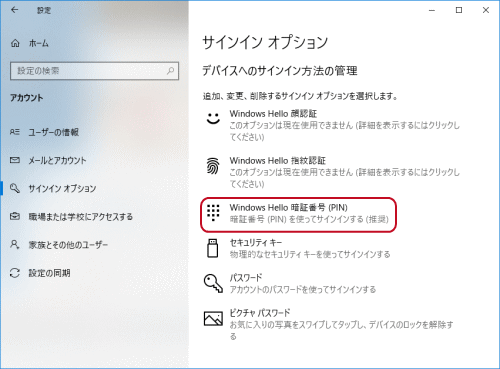
Task: Maximize the settings window
Action: point(459,10)
